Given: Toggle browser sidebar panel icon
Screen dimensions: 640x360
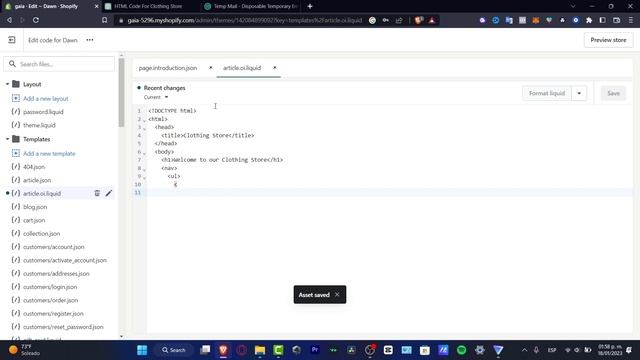Looking at the screenshot, I should click(x=602, y=20).
